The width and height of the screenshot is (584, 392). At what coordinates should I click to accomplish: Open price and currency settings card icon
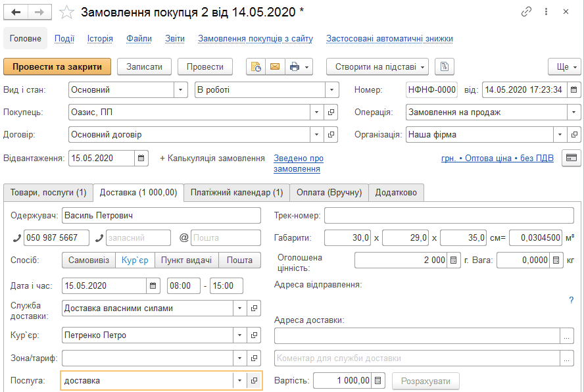[x=572, y=158]
